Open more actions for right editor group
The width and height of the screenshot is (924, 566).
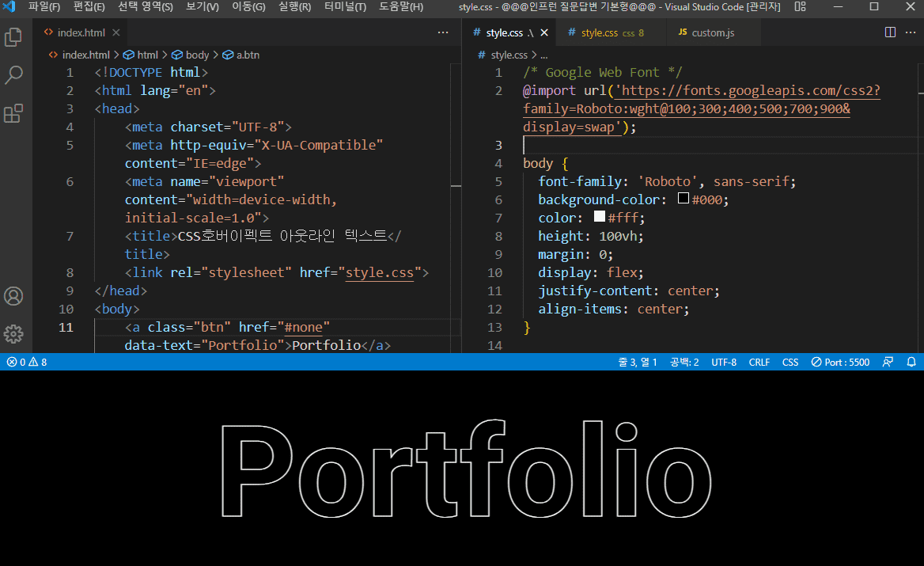pos(911,32)
